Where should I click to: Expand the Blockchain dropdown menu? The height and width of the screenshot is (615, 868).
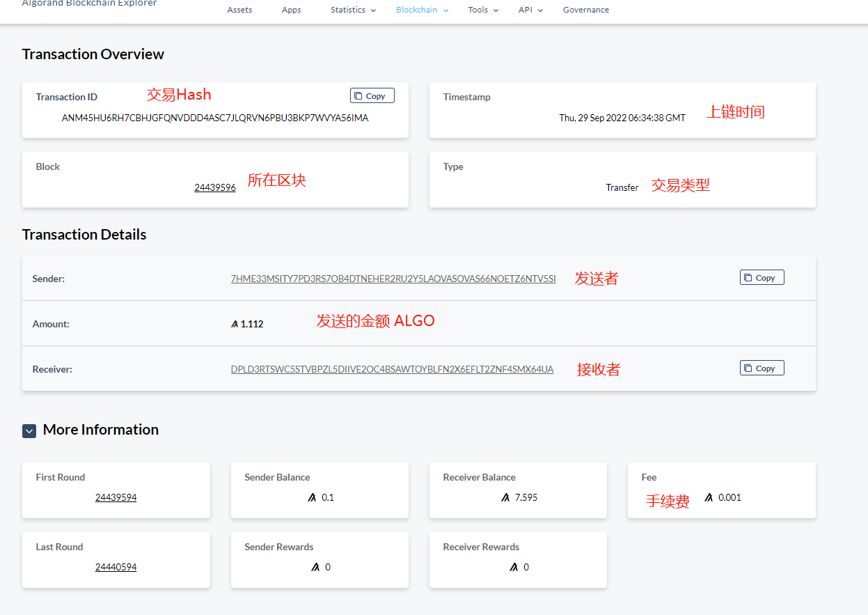[422, 10]
